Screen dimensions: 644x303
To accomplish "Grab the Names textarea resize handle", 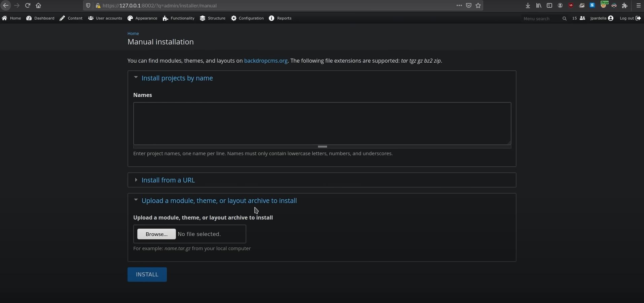I will [322, 147].
